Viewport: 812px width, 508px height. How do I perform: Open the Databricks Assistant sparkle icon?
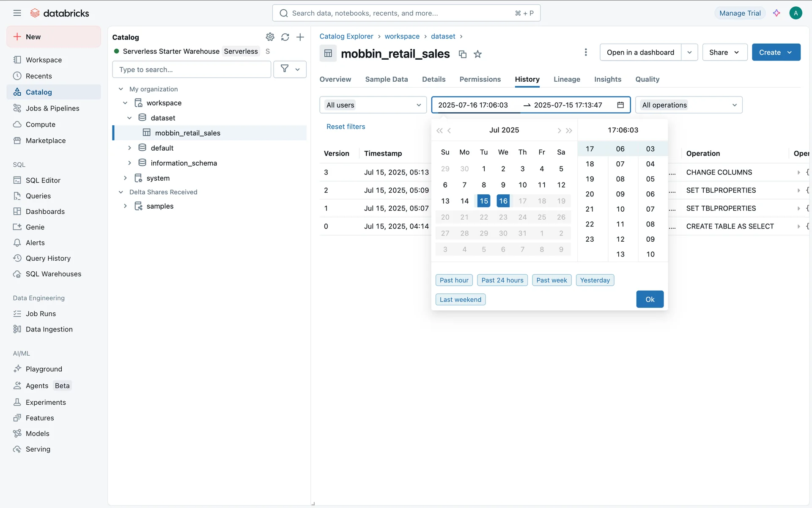click(x=776, y=13)
